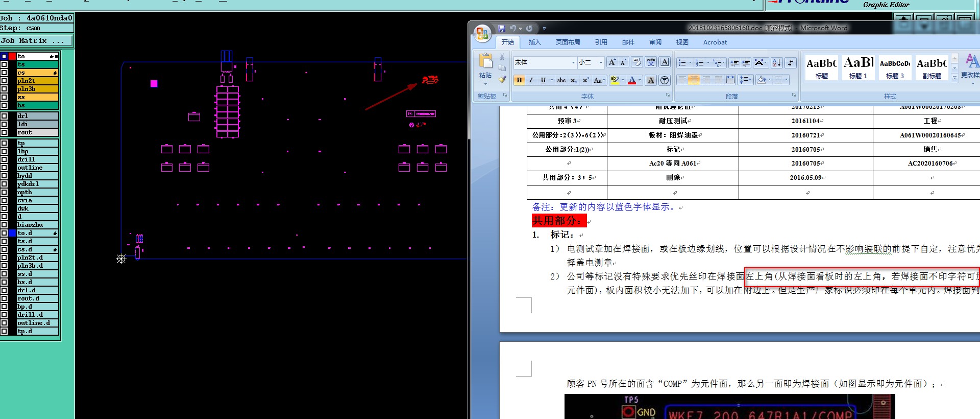Open highlight color dropdown arrow

coord(623,80)
